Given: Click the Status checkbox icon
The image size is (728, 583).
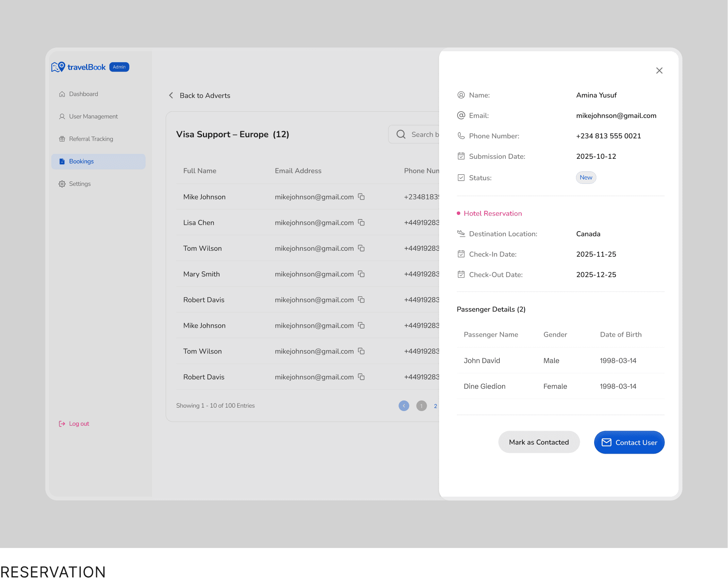Looking at the screenshot, I should 461,178.
